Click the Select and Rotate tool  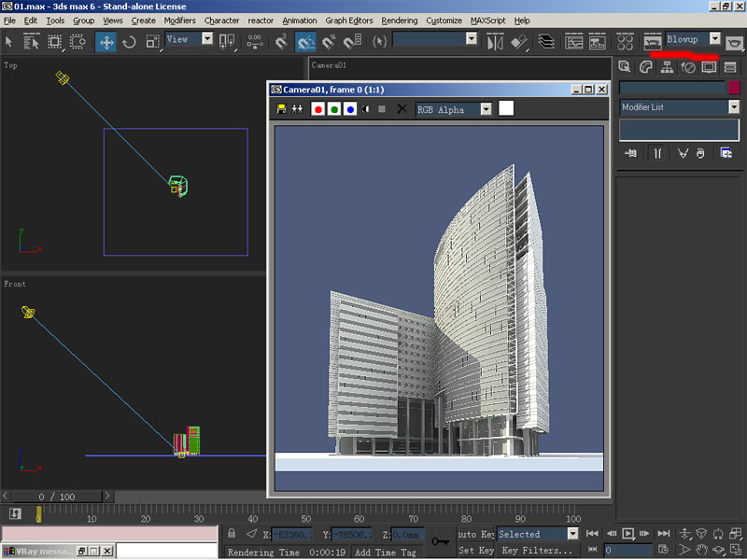point(130,42)
